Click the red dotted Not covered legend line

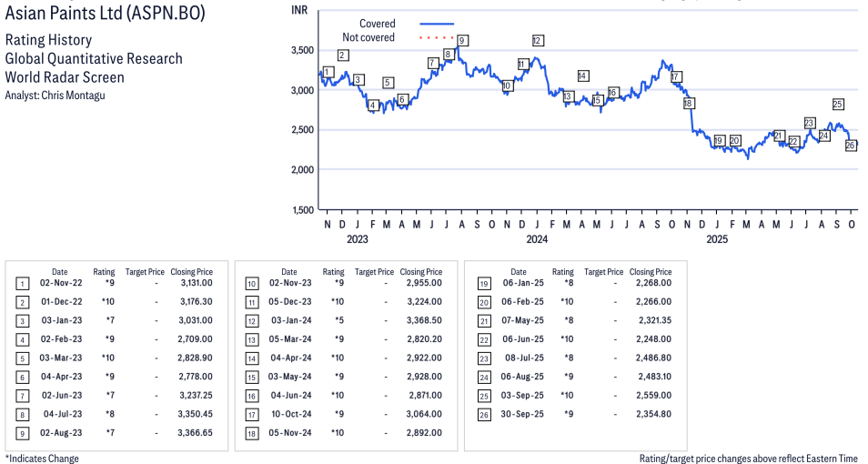point(437,38)
